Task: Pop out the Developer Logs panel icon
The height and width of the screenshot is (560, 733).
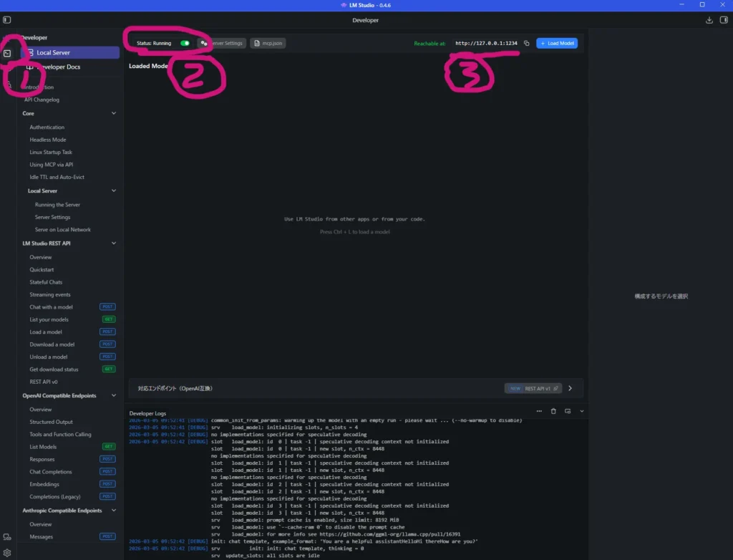Action: click(x=568, y=411)
